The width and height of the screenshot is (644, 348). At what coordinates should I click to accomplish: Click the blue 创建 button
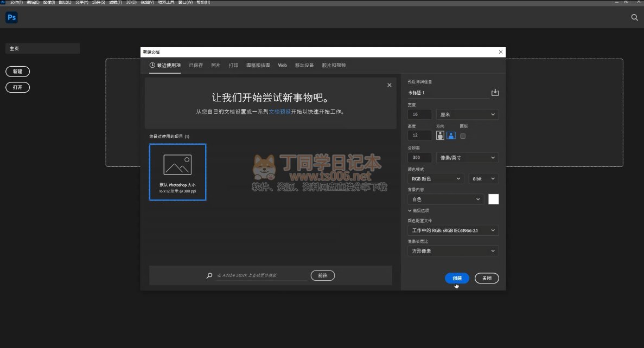tap(457, 278)
